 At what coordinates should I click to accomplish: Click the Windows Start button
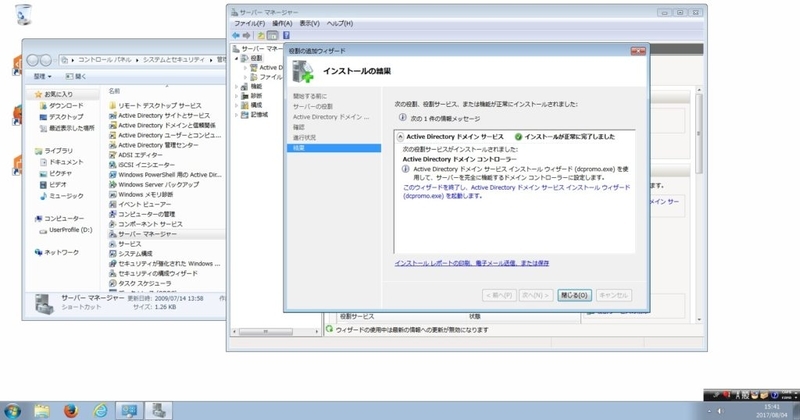point(12,410)
